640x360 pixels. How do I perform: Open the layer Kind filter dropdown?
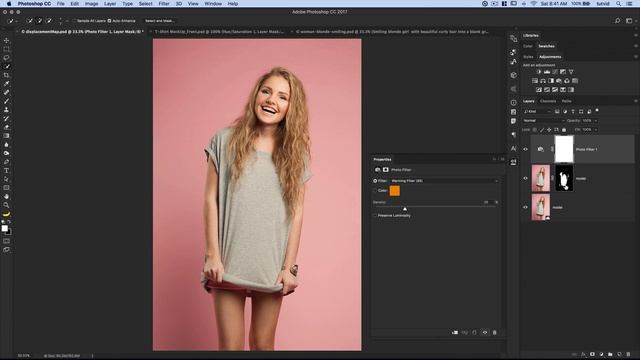(x=537, y=111)
